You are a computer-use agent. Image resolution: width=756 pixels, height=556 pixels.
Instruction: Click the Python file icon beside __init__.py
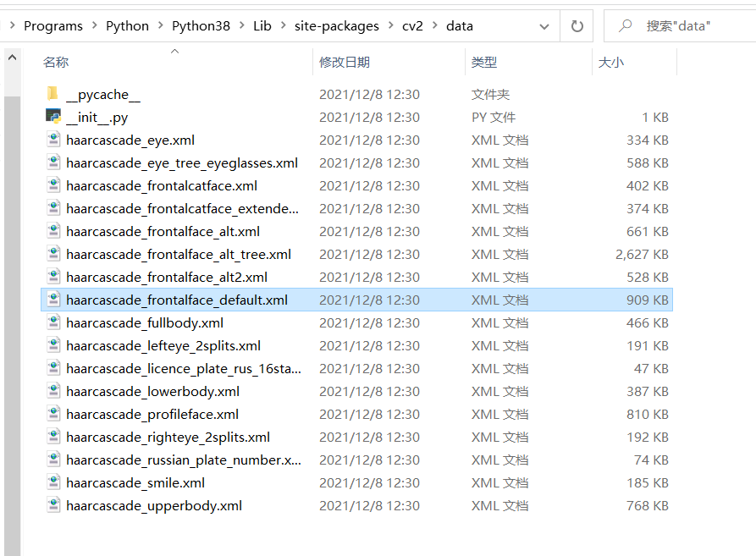point(52,117)
